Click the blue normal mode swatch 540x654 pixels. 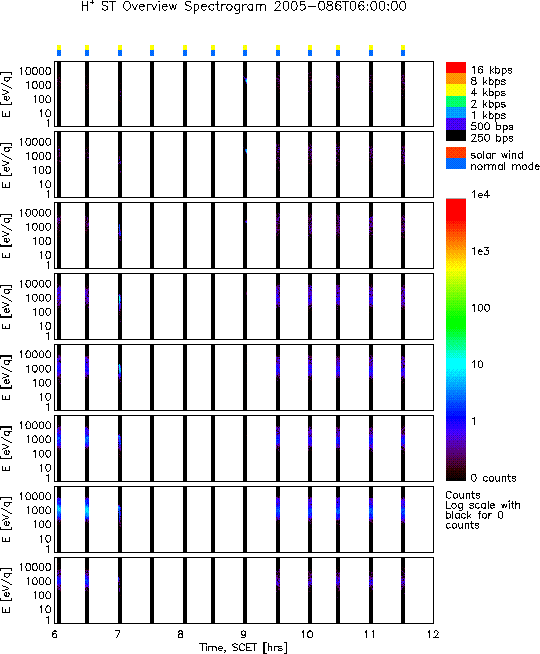[x=456, y=164]
